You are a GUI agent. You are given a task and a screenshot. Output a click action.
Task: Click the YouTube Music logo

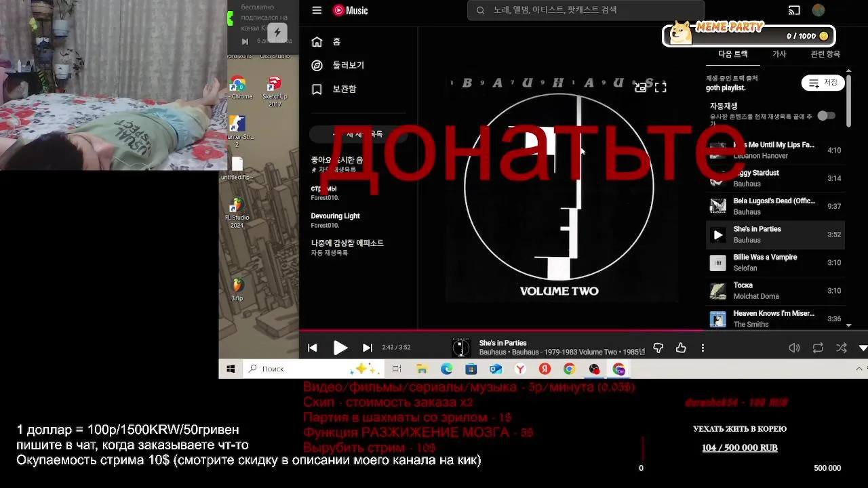[350, 10]
